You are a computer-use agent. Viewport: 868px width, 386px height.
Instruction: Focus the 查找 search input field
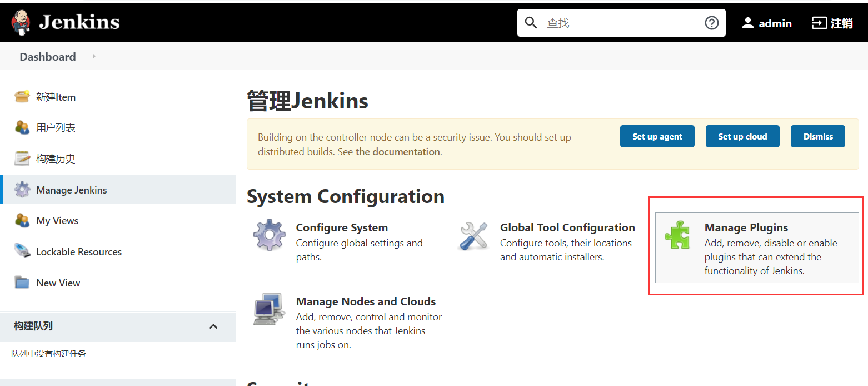621,23
